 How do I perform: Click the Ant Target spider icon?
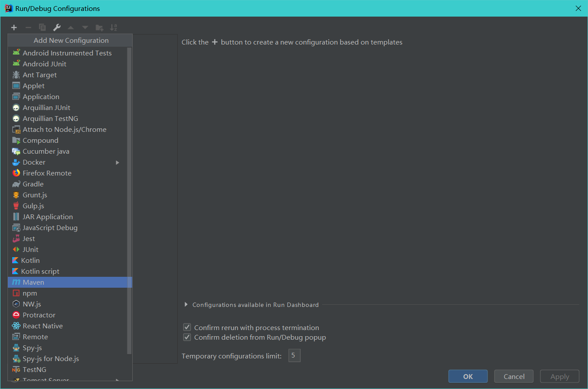point(16,75)
